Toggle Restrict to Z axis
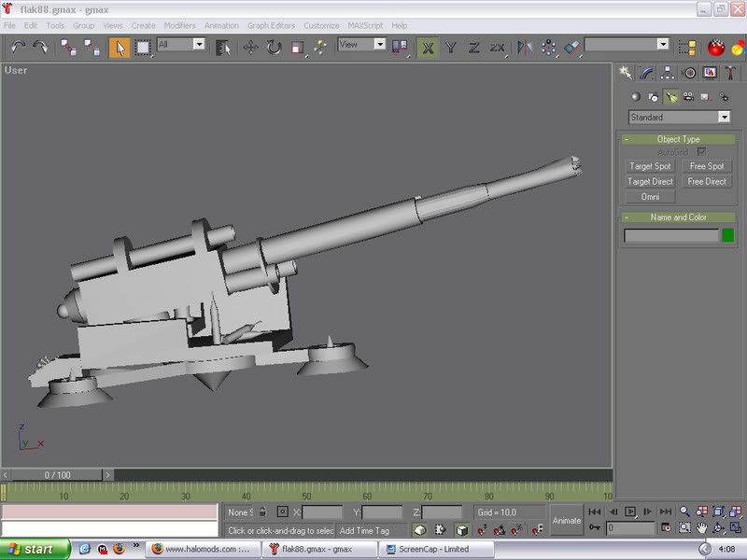 pyautogui.click(x=473, y=48)
